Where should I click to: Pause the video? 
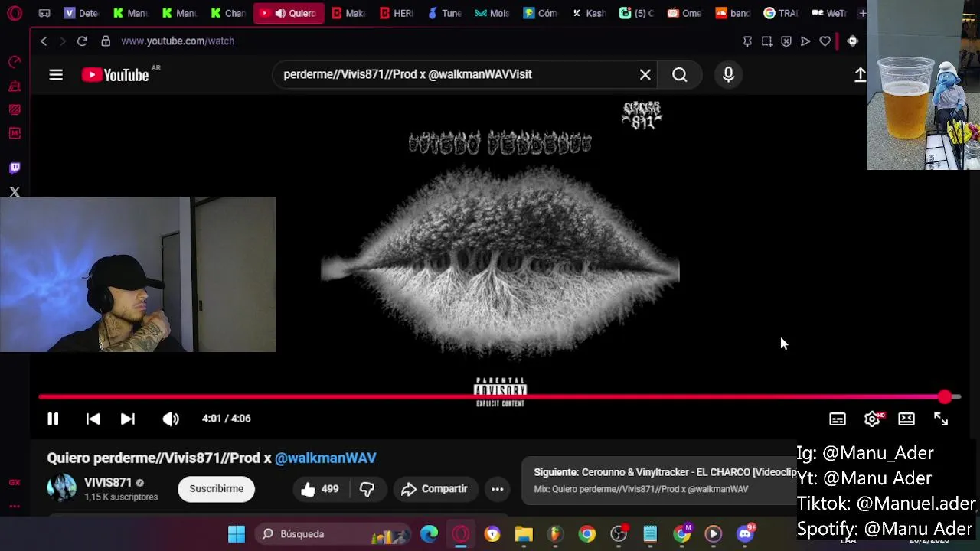click(x=53, y=419)
